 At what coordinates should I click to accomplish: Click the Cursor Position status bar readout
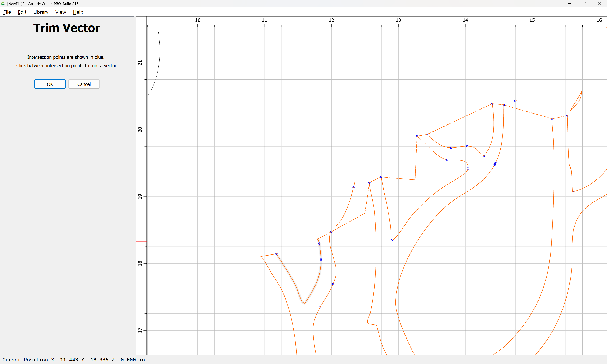coord(74,360)
